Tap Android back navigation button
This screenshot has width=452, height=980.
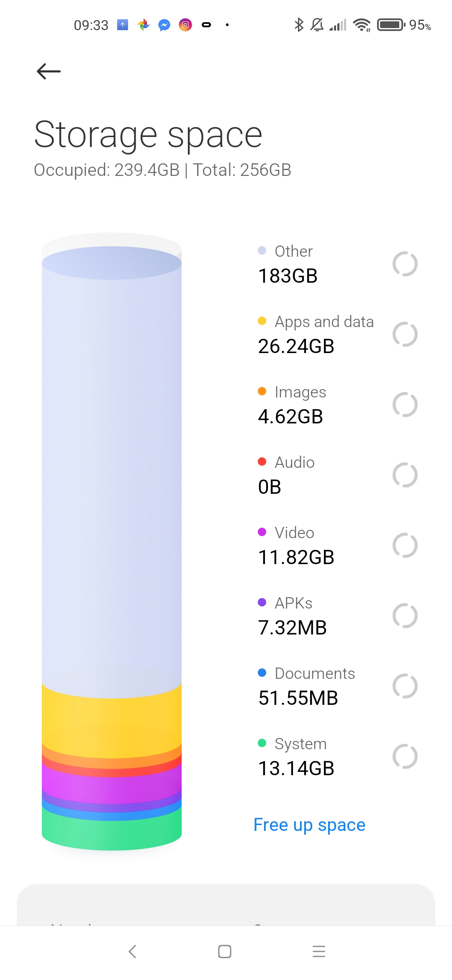pyautogui.click(x=133, y=952)
